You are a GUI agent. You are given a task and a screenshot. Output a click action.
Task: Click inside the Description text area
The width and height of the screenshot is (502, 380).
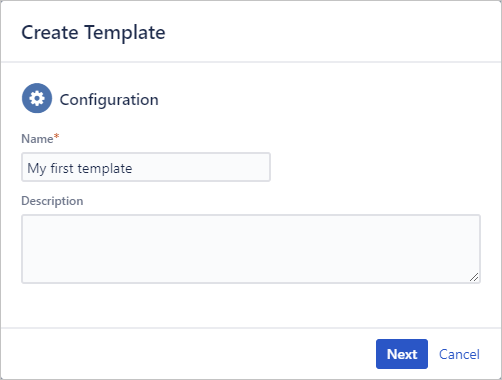click(251, 249)
